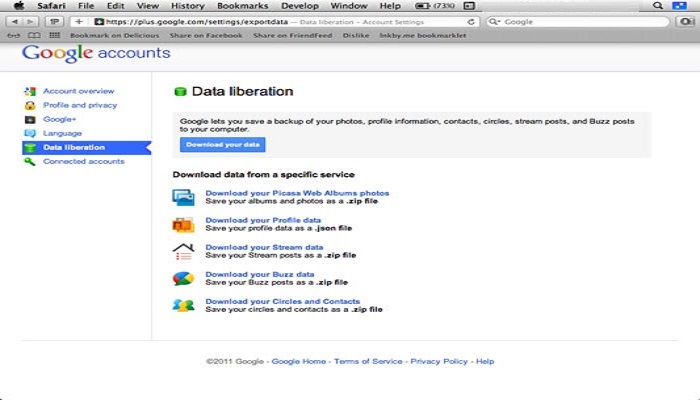Viewport: 700px width, 400px height.
Task: Click Download your Stream data link
Action: [x=264, y=247]
